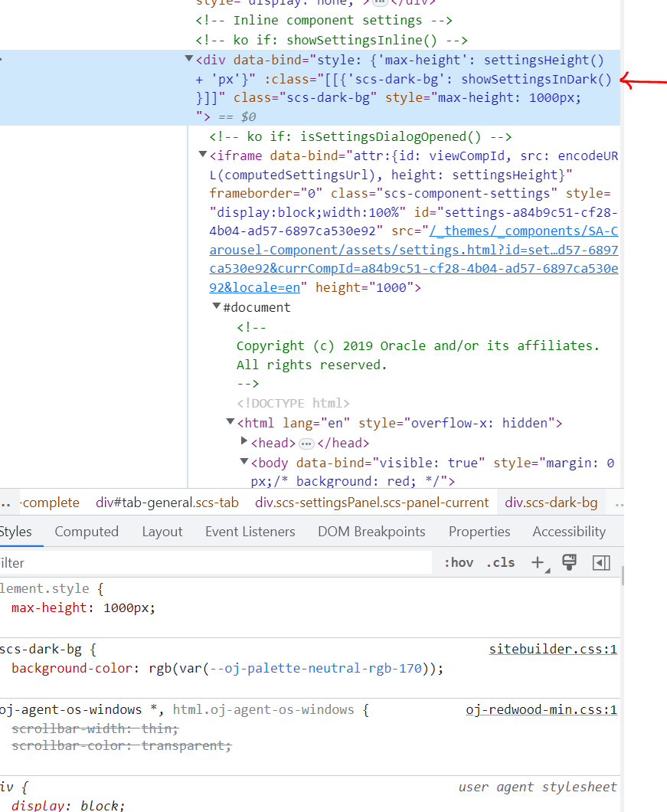This screenshot has width=667, height=812.
Task: Open the iframe settings.html src link
Action: 414,259
